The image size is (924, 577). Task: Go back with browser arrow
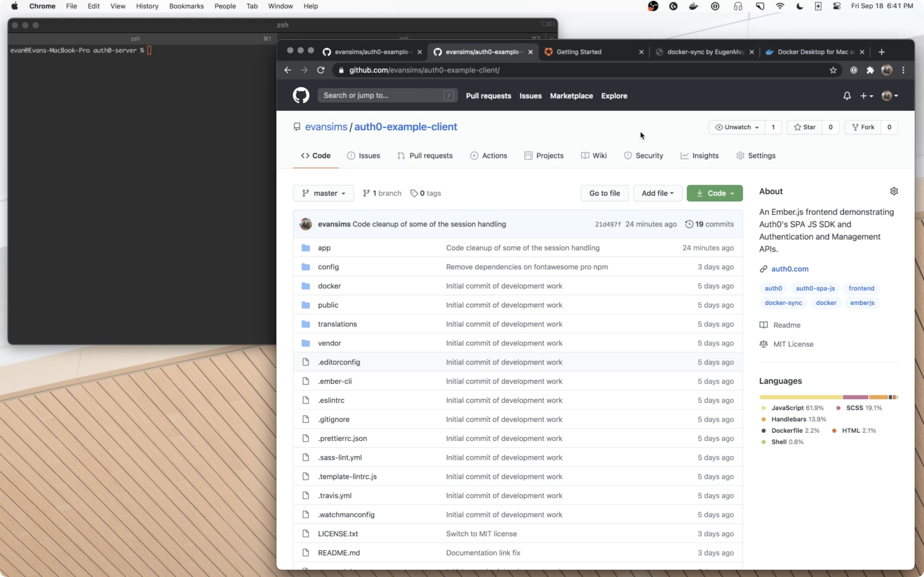coord(288,70)
